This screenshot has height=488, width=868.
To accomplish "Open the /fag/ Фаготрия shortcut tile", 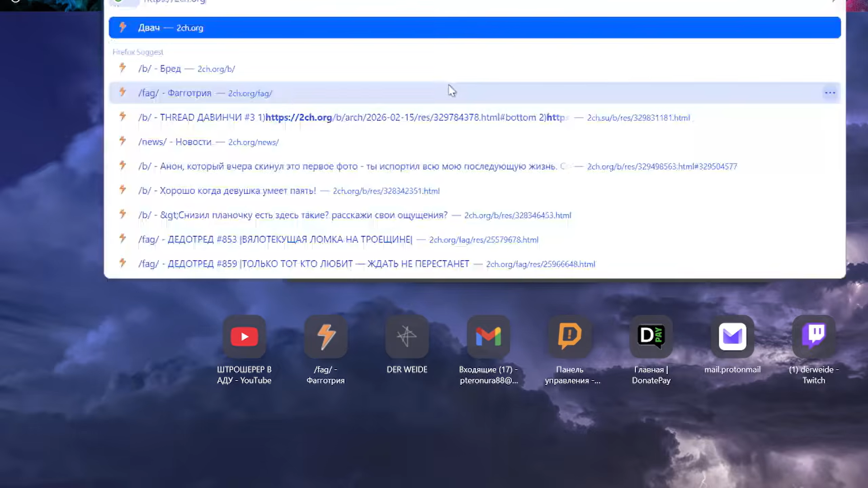I will pyautogui.click(x=325, y=337).
